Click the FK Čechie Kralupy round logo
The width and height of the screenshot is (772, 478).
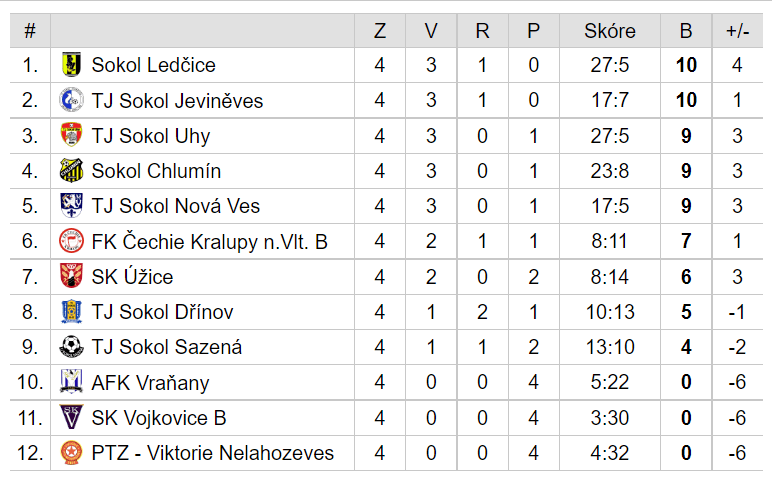coord(71,241)
